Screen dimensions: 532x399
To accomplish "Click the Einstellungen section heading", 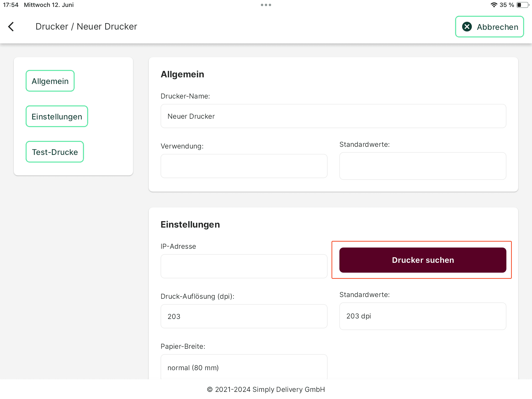I will tap(190, 224).
